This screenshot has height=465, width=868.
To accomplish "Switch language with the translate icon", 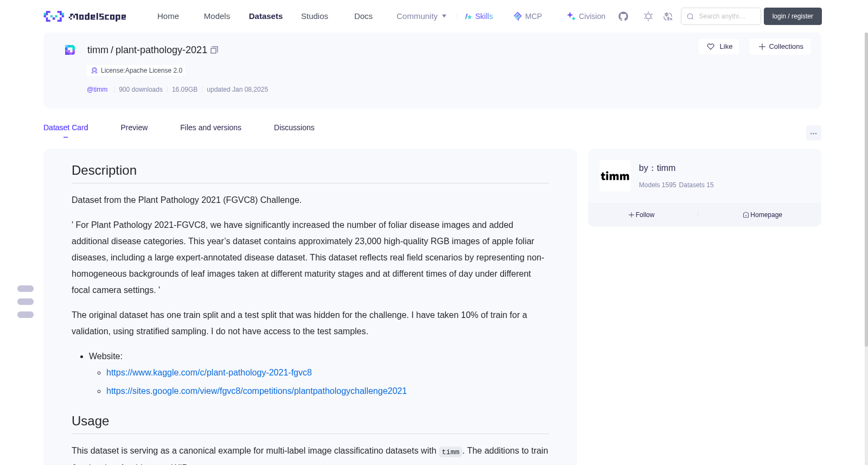I will (668, 16).
